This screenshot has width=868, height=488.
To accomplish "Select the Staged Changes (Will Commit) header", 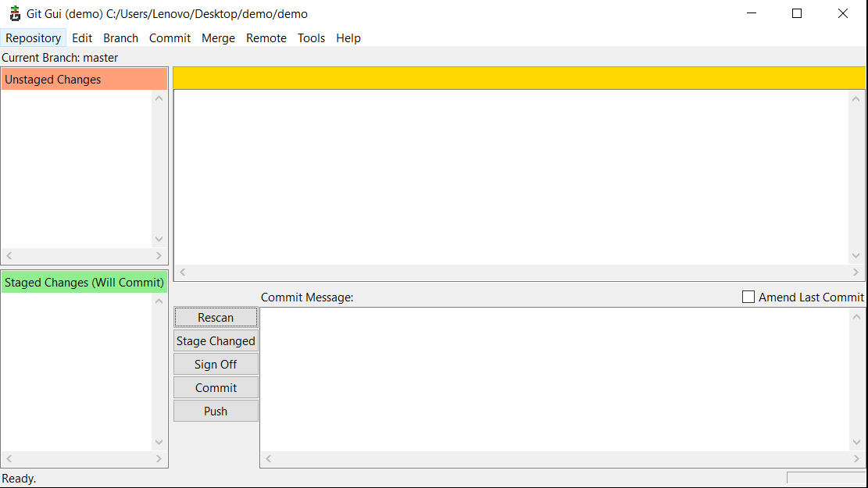I will click(84, 282).
